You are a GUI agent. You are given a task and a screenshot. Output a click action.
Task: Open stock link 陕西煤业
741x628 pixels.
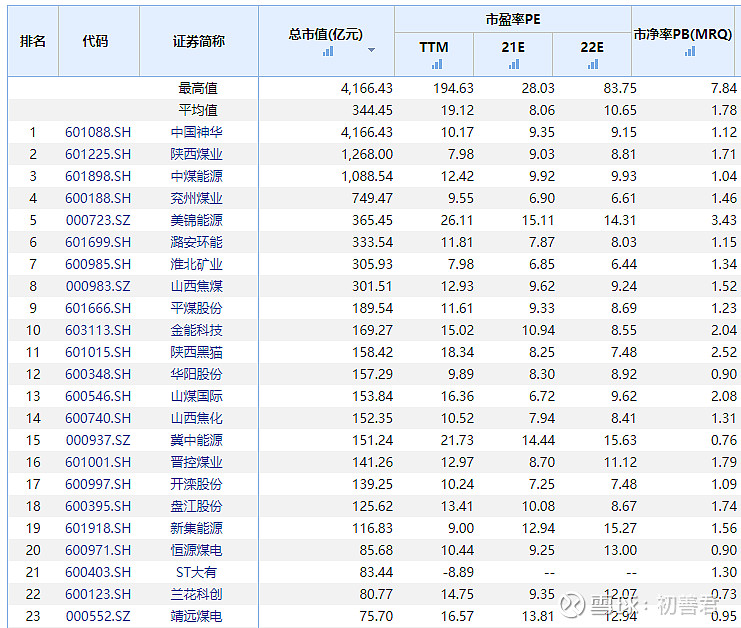(197, 155)
